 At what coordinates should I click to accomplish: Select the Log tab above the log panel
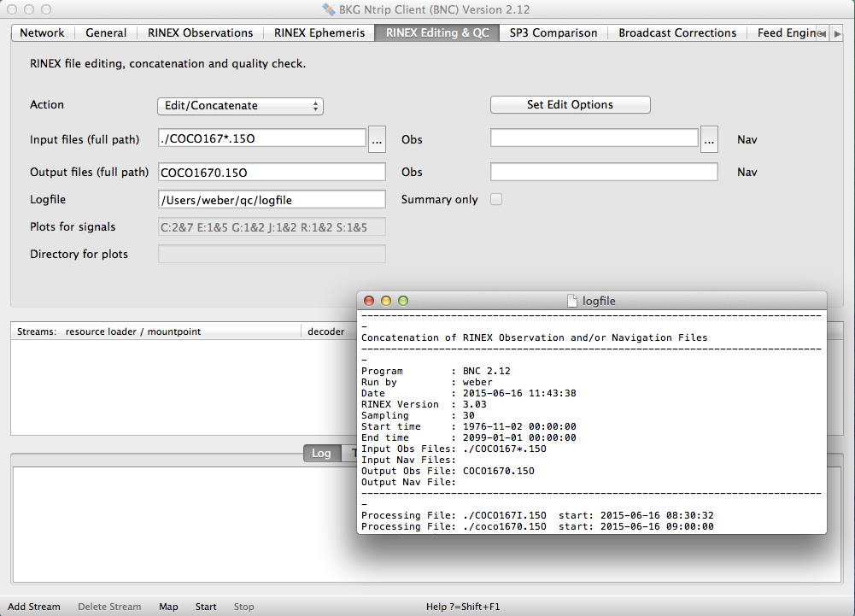pyautogui.click(x=321, y=453)
